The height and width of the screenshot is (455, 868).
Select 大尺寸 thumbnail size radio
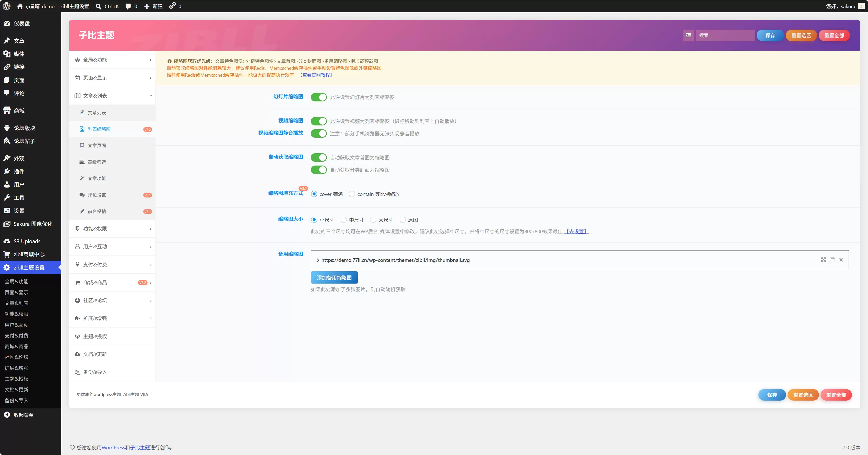pyautogui.click(x=373, y=220)
